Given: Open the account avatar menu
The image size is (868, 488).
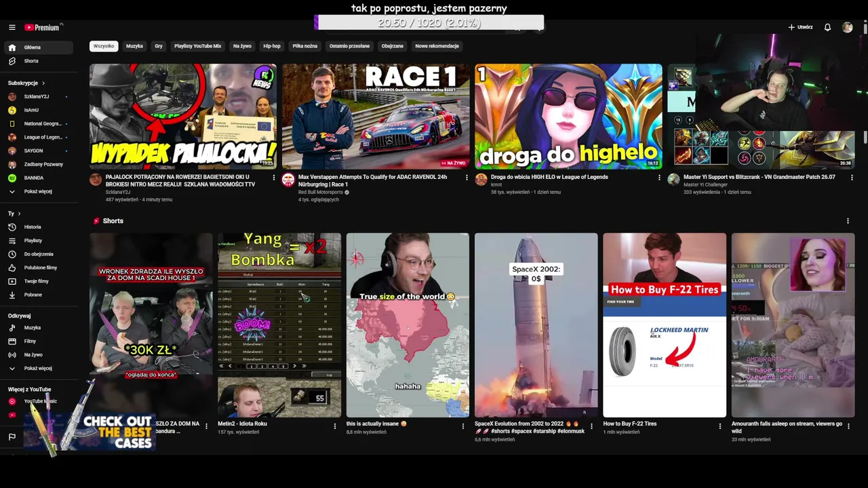Looking at the screenshot, I should 847,27.
